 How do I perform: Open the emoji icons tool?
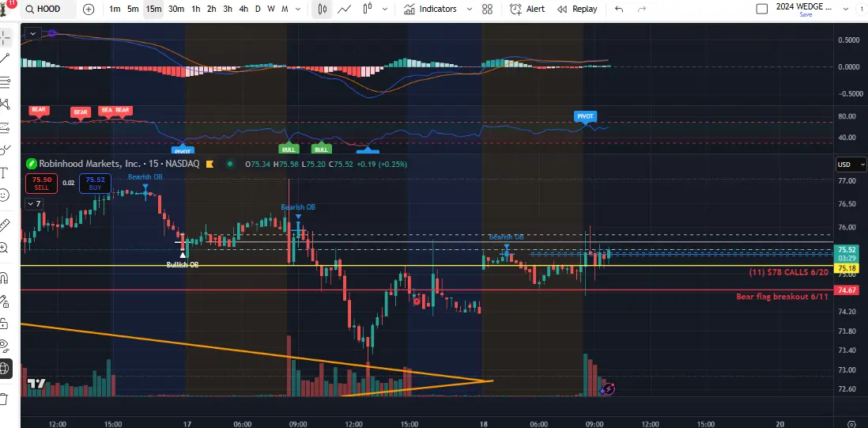pyautogui.click(x=5, y=195)
